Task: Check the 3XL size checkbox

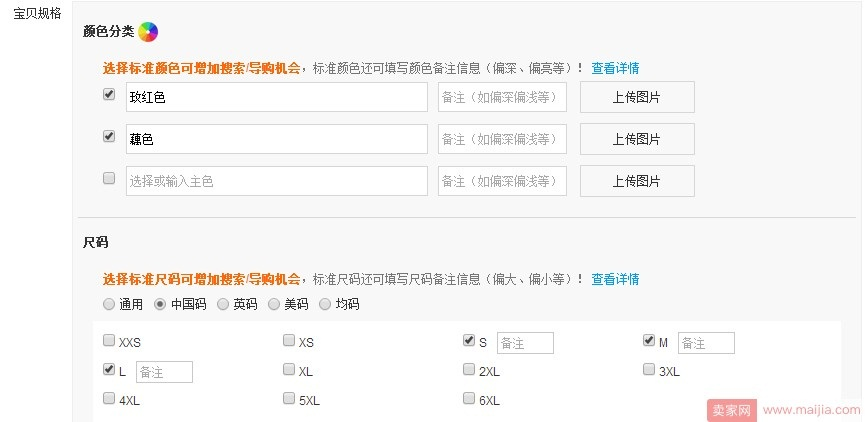Action: click(649, 369)
